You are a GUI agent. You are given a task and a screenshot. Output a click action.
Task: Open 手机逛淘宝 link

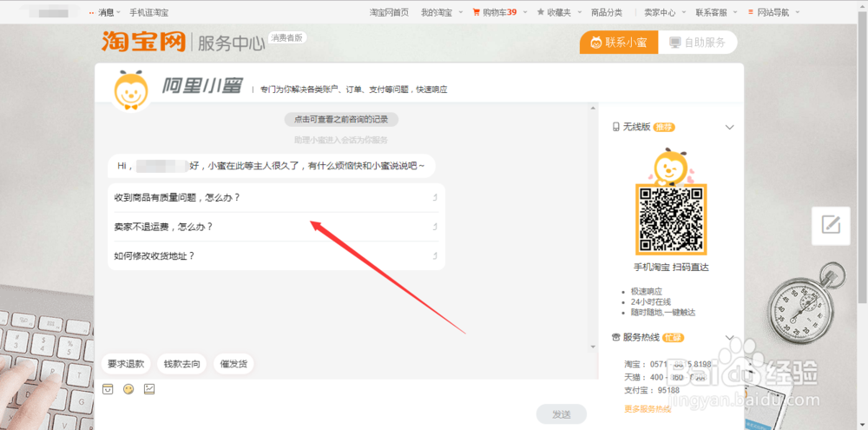[x=149, y=12]
